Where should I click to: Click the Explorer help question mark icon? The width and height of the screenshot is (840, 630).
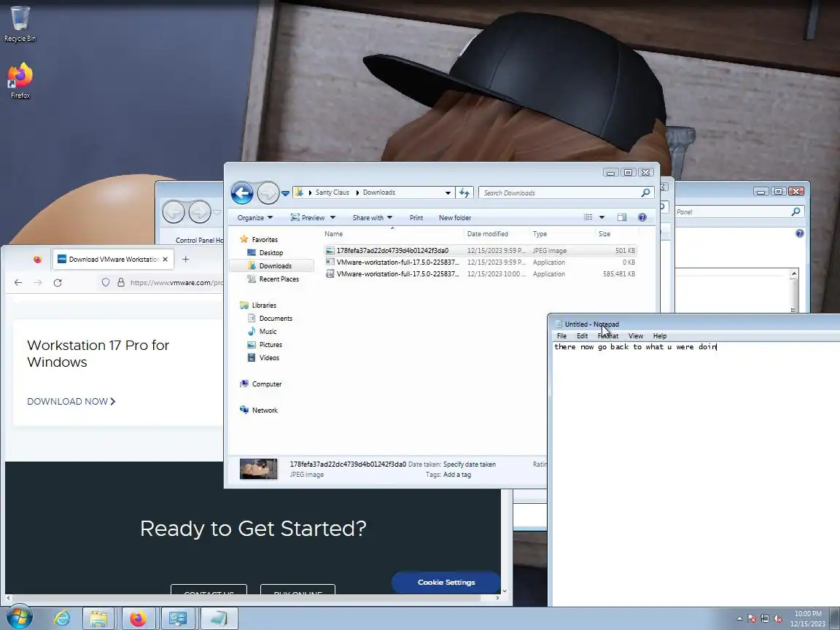642,217
